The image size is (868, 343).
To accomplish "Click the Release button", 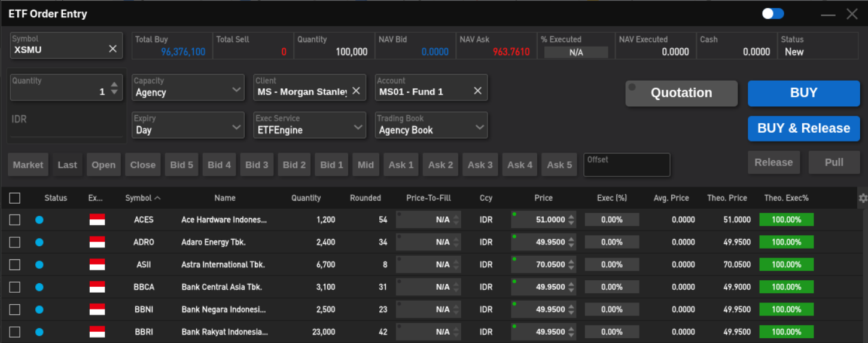I will point(773,163).
